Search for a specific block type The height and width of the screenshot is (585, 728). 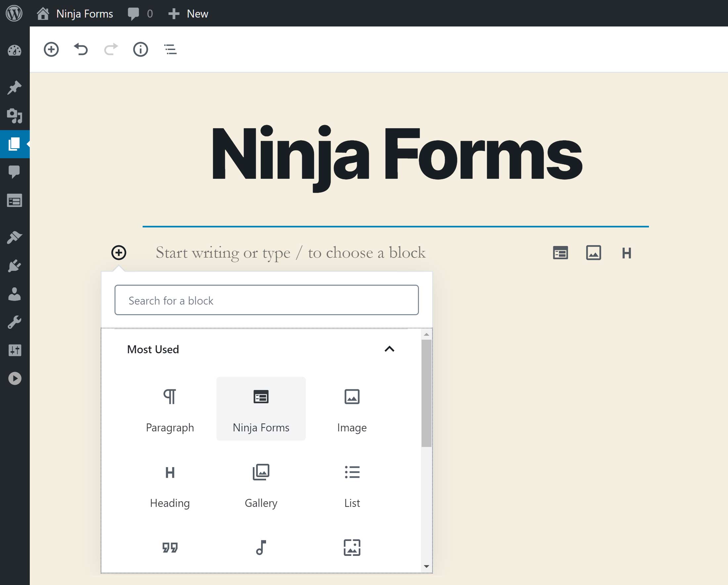(268, 300)
